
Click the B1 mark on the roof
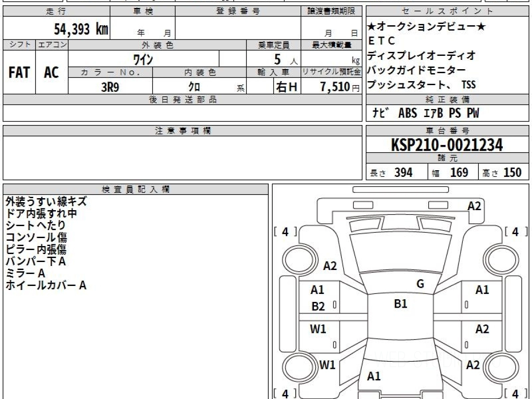(x=400, y=304)
